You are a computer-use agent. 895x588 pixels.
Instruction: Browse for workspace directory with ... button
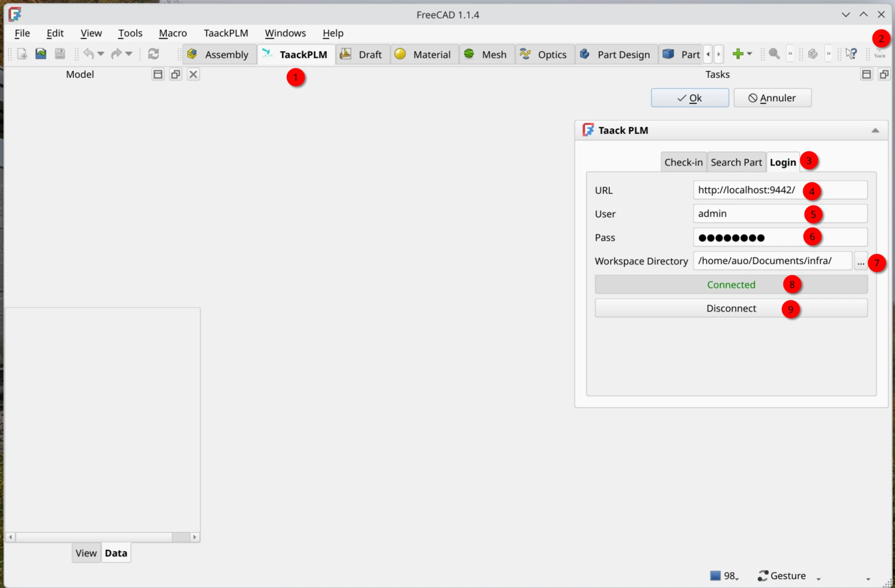[x=861, y=261]
